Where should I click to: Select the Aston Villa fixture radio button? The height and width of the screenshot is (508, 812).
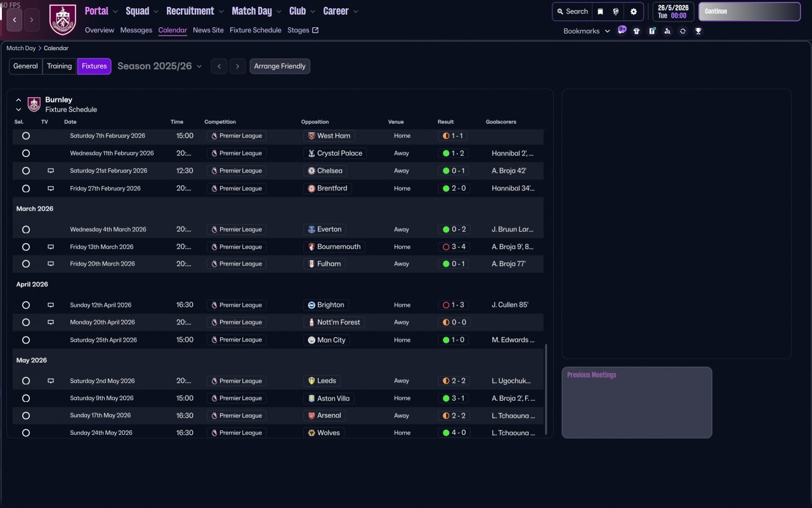click(26, 398)
